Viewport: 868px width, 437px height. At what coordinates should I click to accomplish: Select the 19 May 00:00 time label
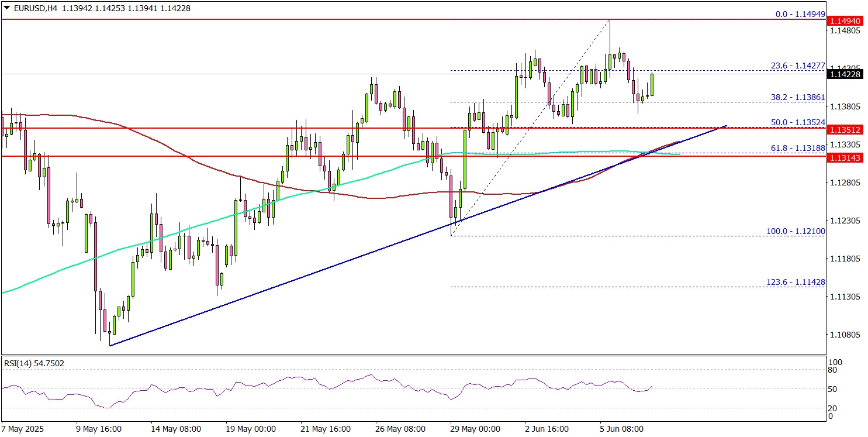246,429
